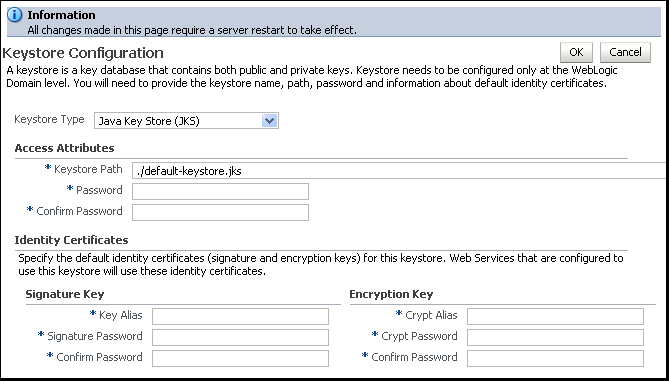Click the Cancel button
Viewport: 669px width, 381px height.
(625, 52)
